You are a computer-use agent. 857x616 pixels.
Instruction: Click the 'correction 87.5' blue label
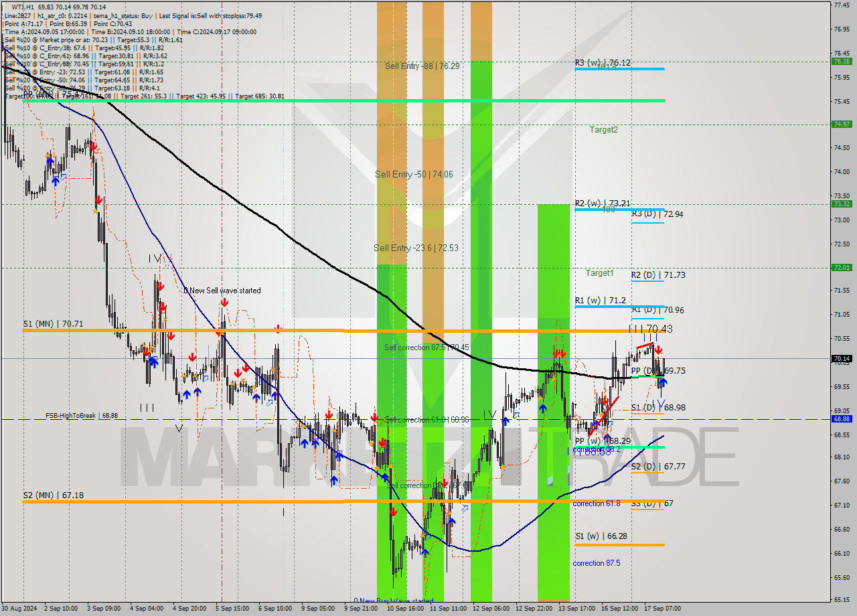[597, 563]
